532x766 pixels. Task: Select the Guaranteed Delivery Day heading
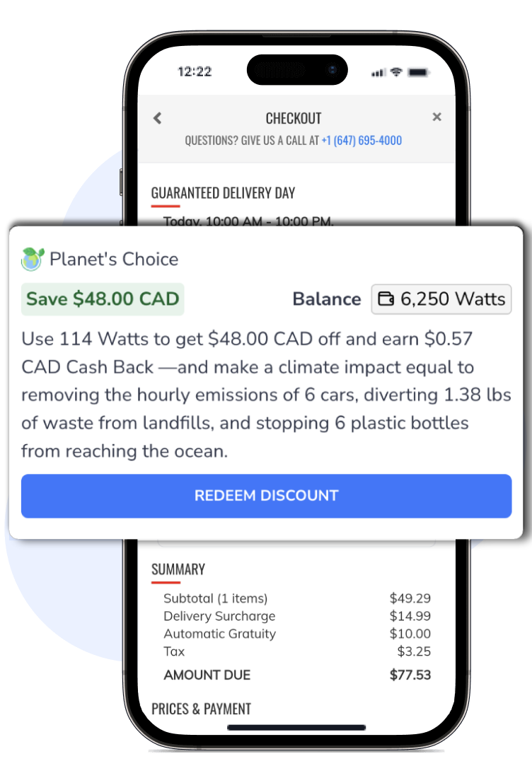coord(223,192)
